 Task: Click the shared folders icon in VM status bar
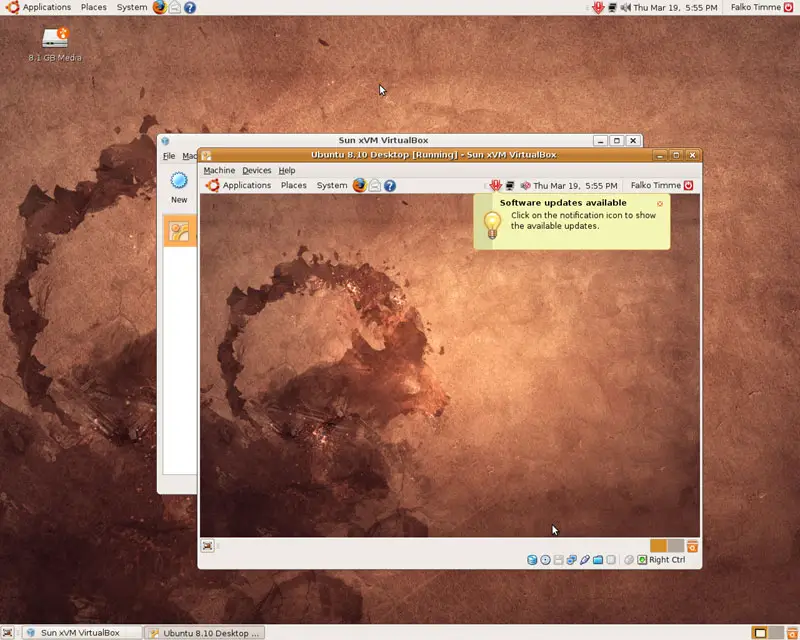click(598, 560)
